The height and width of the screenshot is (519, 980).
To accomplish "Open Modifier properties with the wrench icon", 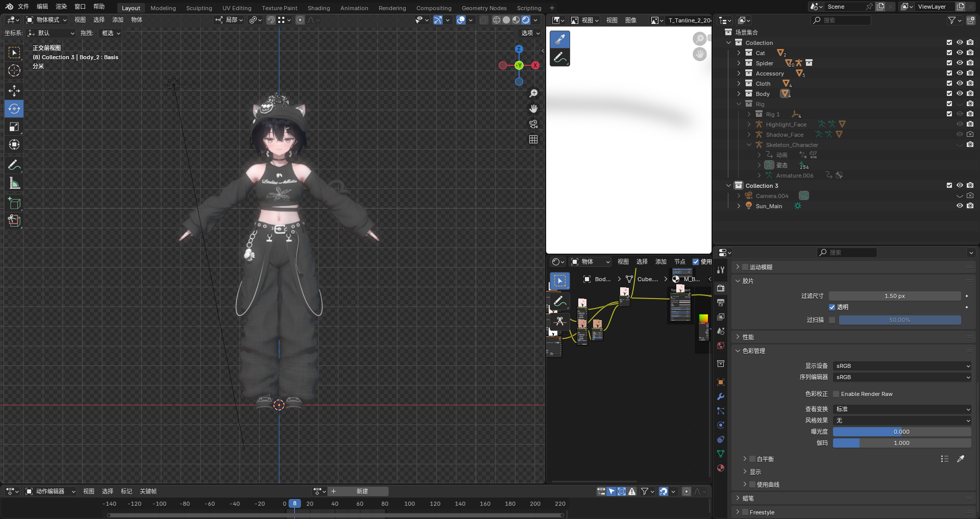I will click(x=721, y=397).
